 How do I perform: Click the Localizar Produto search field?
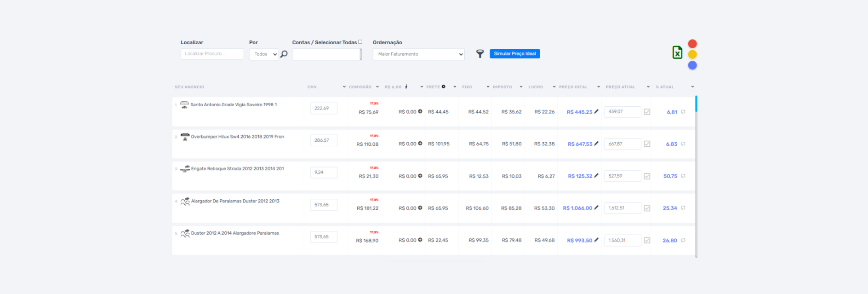coord(212,54)
